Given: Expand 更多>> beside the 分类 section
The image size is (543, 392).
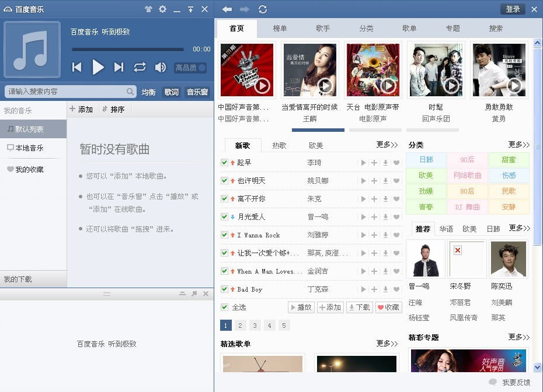Looking at the screenshot, I should [x=518, y=145].
